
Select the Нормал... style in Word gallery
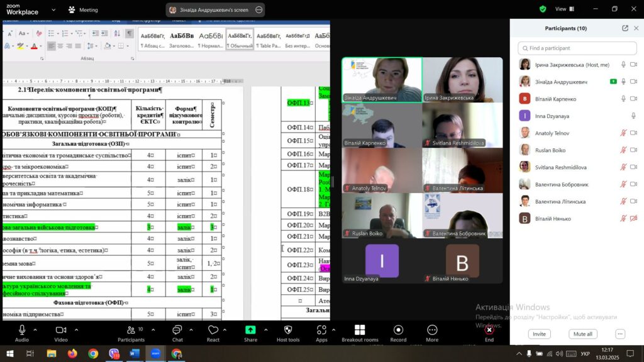coord(211,40)
